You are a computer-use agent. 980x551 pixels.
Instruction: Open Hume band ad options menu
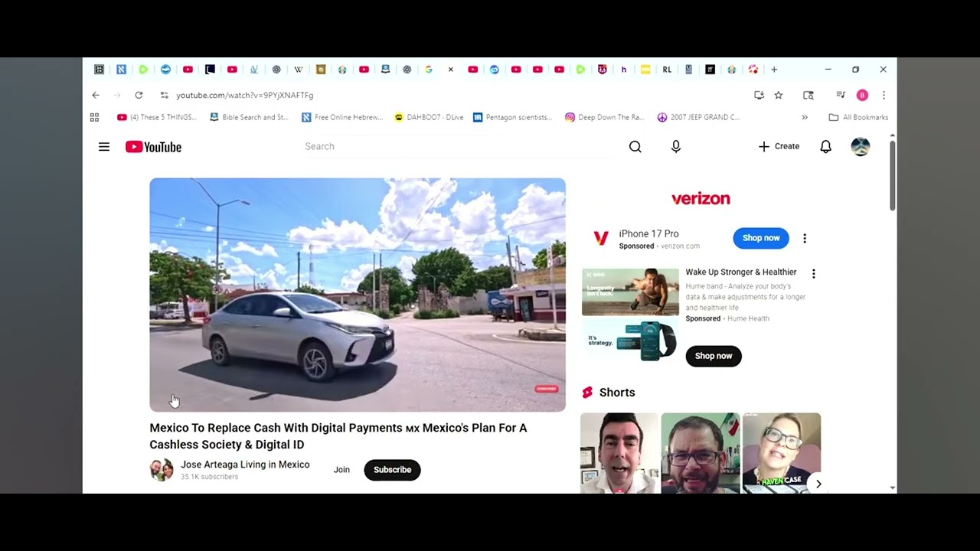(x=814, y=273)
